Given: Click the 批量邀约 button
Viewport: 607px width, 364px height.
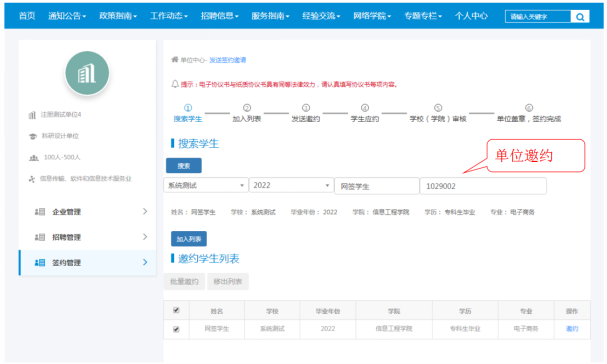Looking at the screenshot, I should tap(184, 282).
